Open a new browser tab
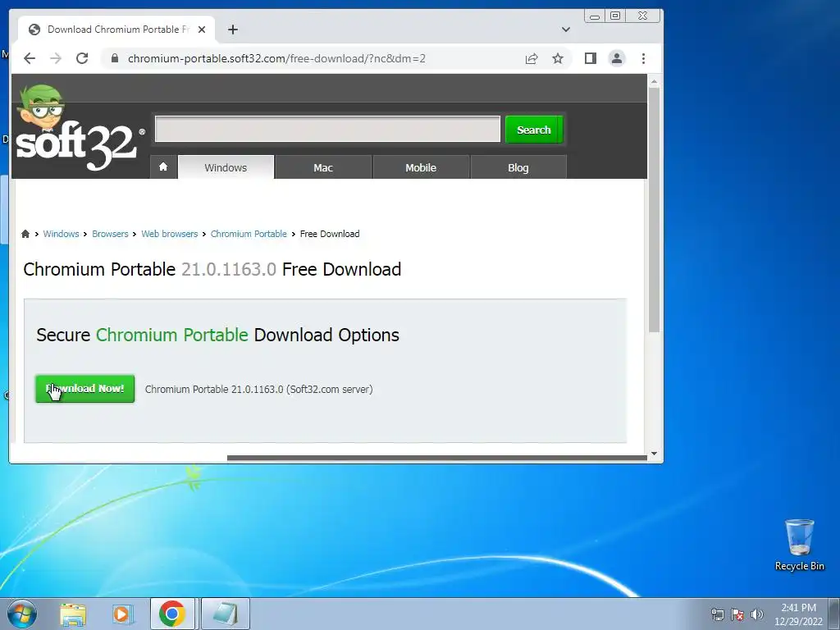 pyautogui.click(x=232, y=30)
